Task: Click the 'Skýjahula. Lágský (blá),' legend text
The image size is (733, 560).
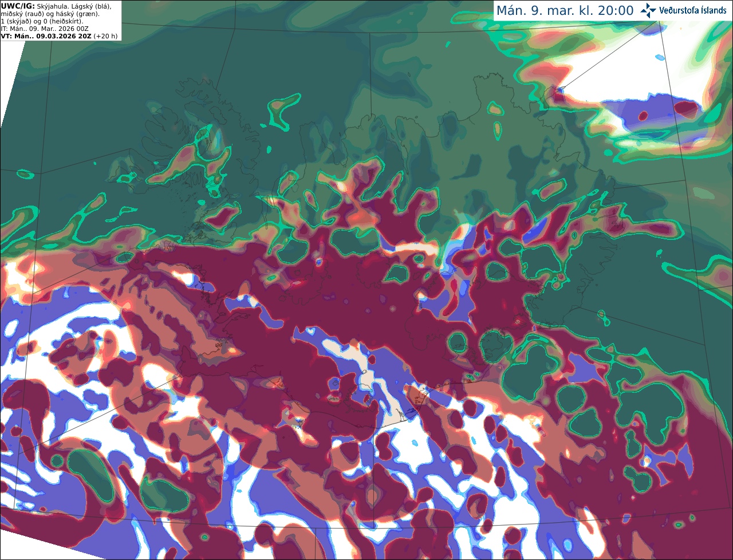Action: click(x=74, y=6)
